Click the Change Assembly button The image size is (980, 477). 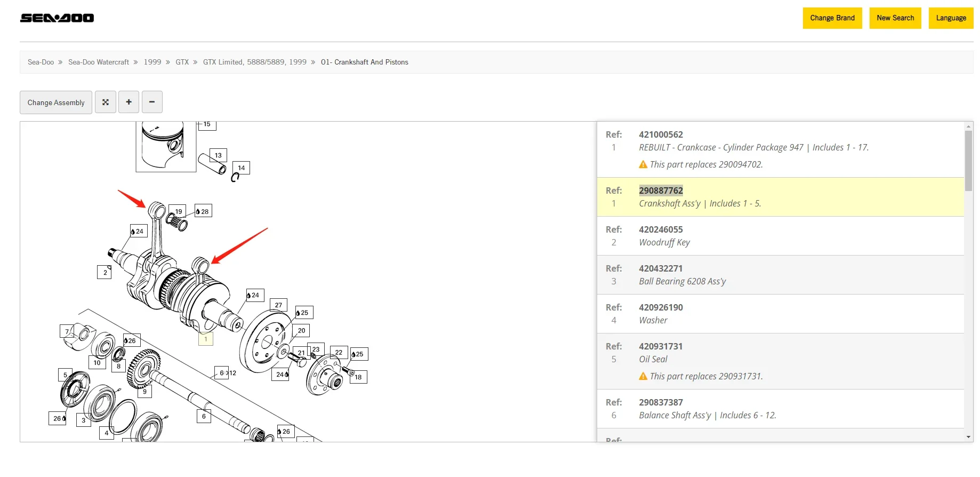coord(56,102)
